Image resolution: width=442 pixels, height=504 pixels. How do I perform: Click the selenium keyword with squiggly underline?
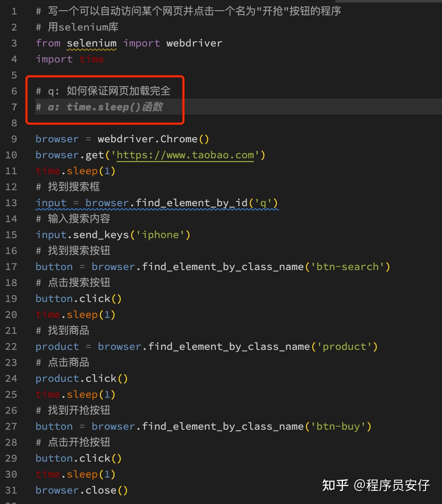click(x=91, y=43)
